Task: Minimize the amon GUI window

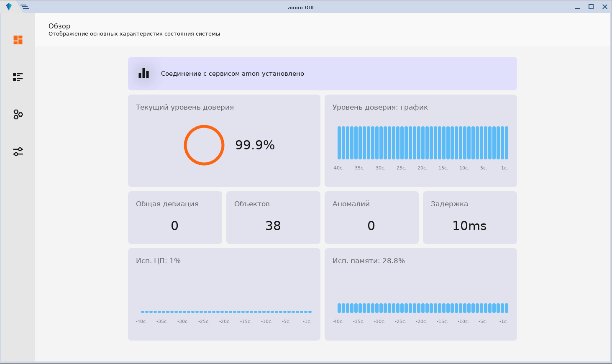Action: tap(577, 7)
